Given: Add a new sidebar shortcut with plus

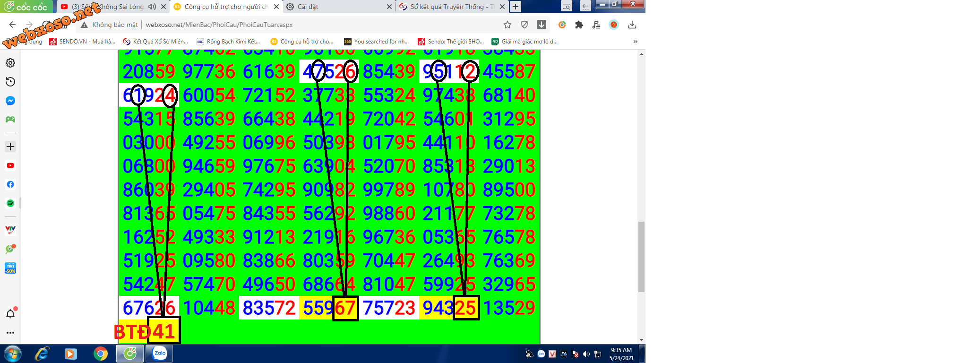Looking at the screenshot, I should coord(10,147).
